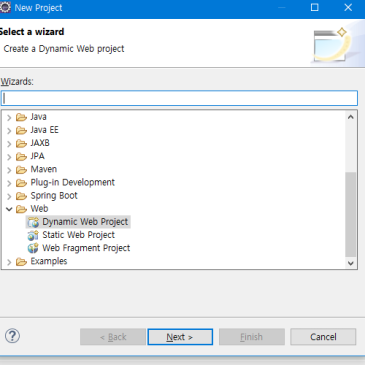Choose the Web Fragment Project icon
This screenshot has height=365, width=365.
[33, 248]
